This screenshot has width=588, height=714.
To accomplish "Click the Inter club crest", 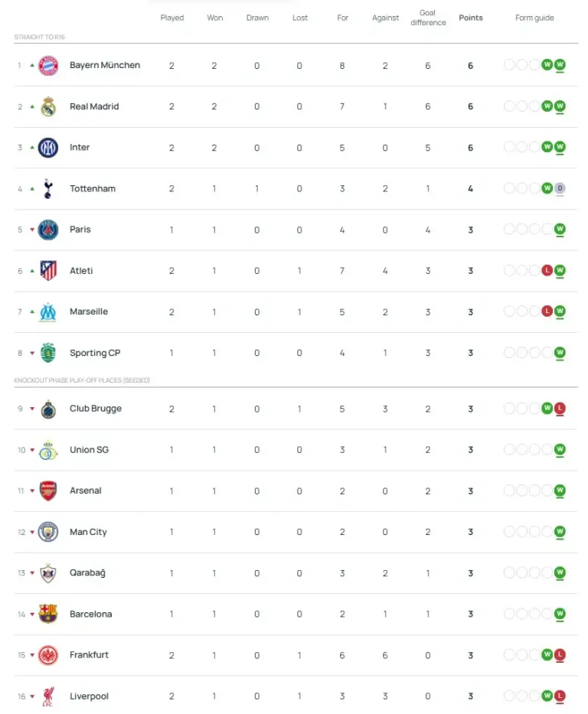I will tap(48, 148).
